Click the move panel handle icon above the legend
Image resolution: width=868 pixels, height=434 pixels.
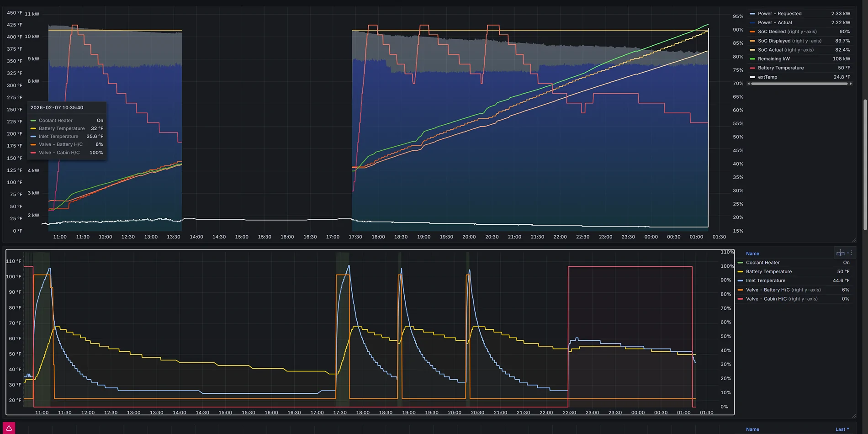click(x=841, y=253)
